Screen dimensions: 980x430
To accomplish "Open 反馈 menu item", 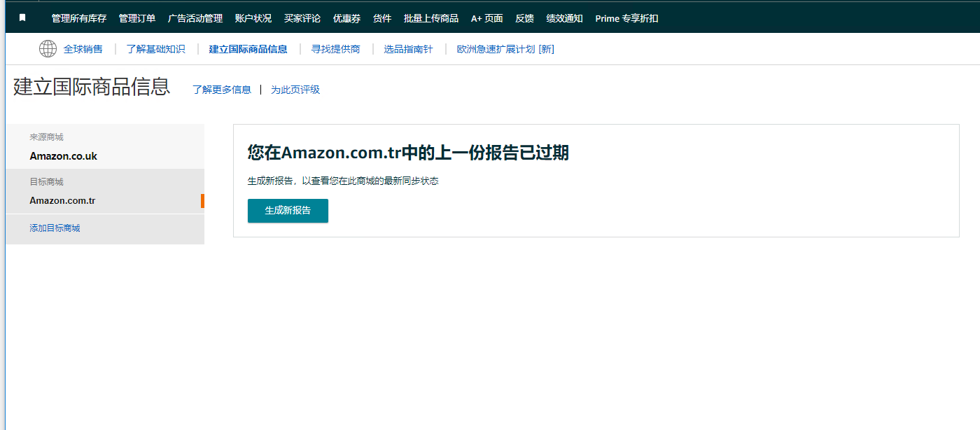I will tap(524, 18).
